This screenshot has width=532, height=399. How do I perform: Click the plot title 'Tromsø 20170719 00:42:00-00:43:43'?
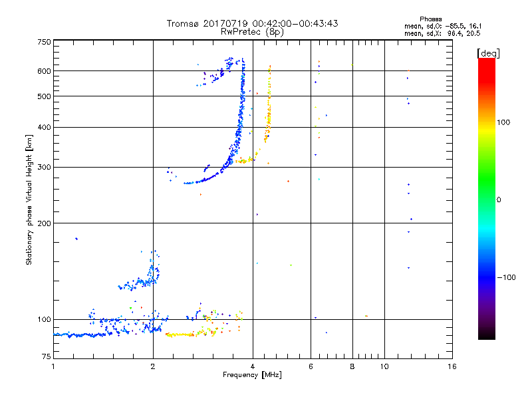click(252, 23)
